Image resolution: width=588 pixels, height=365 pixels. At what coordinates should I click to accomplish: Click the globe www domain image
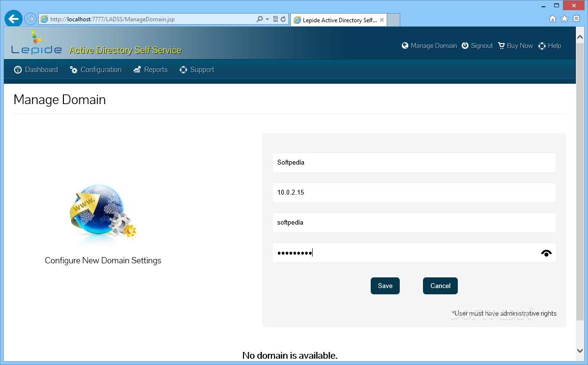click(x=103, y=213)
